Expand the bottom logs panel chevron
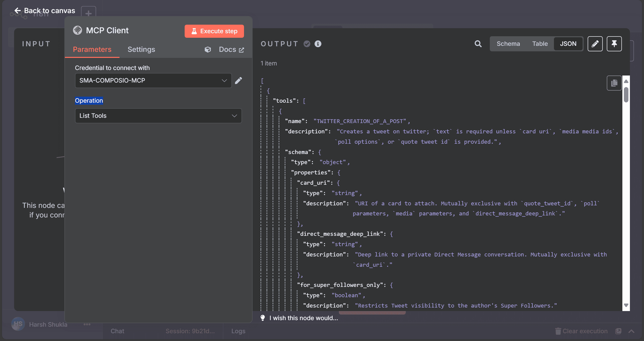 click(x=631, y=331)
